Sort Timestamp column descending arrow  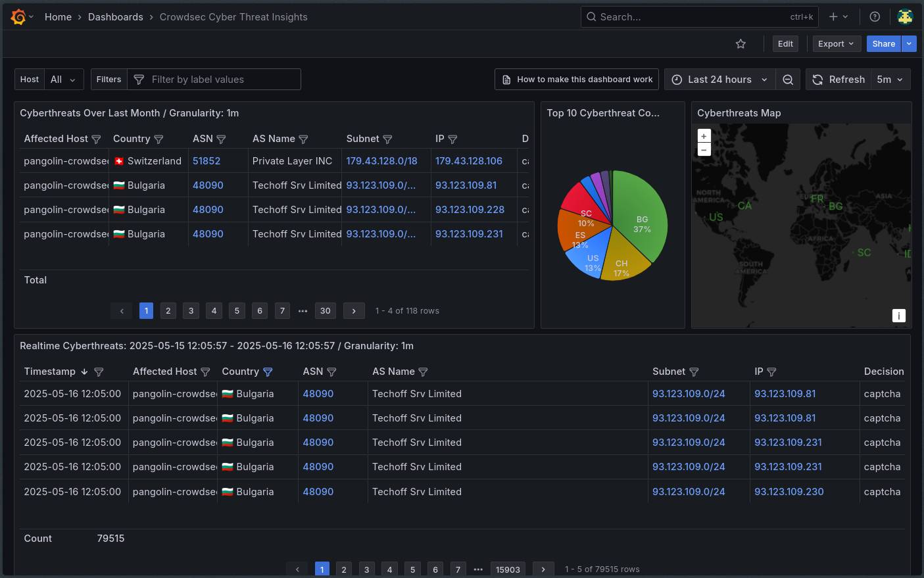click(x=84, y=372)
